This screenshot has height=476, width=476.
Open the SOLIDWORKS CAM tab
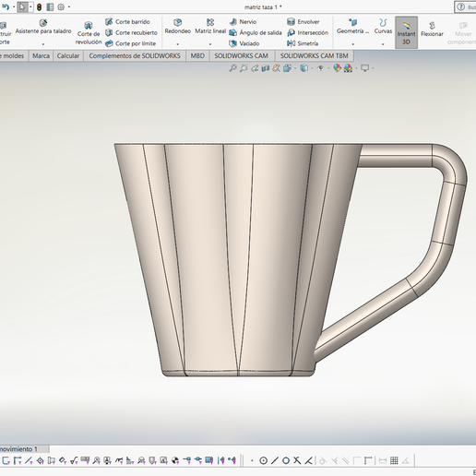[241, 56]
